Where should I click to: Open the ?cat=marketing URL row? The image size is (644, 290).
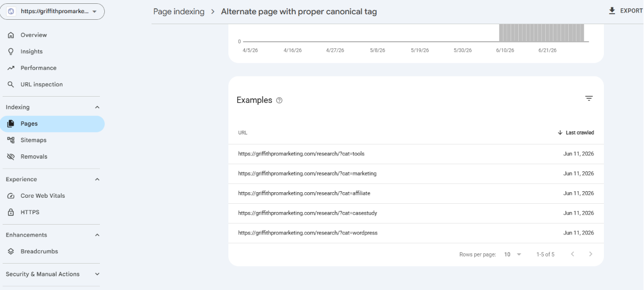[416, 174]
